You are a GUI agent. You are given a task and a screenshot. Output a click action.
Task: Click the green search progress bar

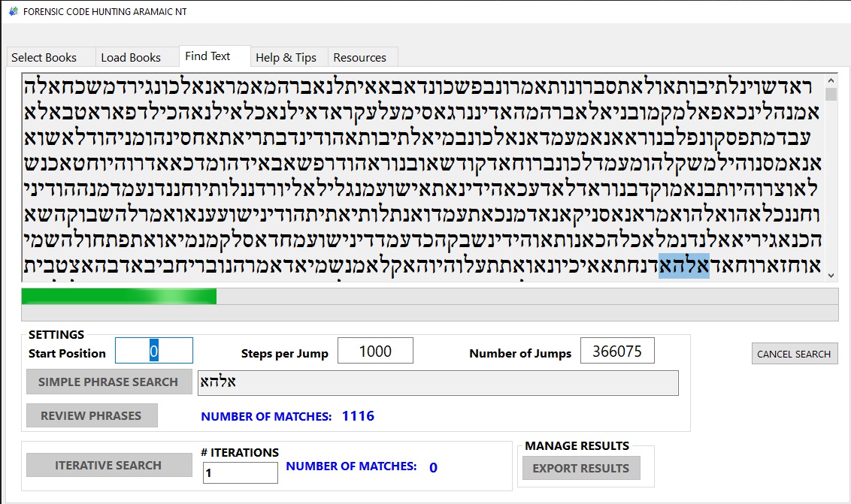click(x=118, y=296)
